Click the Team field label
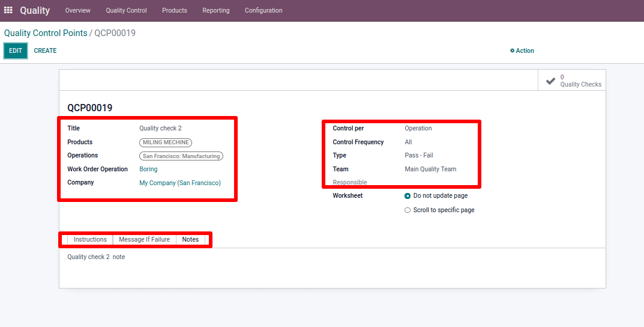644x327 pixels. coord(340,169)
